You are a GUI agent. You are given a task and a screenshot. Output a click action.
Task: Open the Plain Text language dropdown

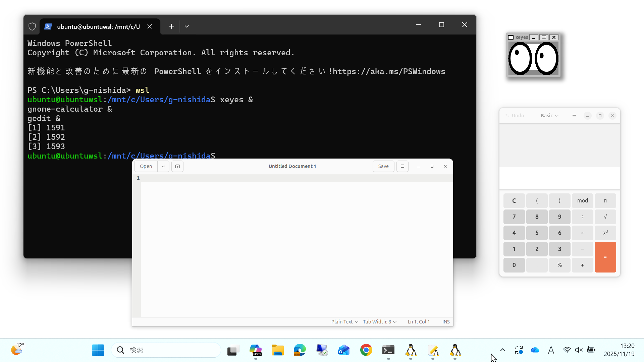344,322
